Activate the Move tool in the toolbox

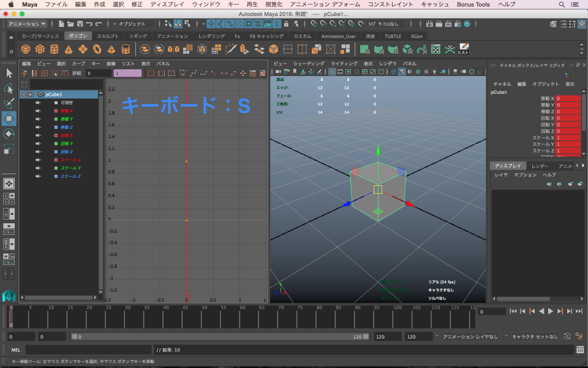(x=9, y=118)
